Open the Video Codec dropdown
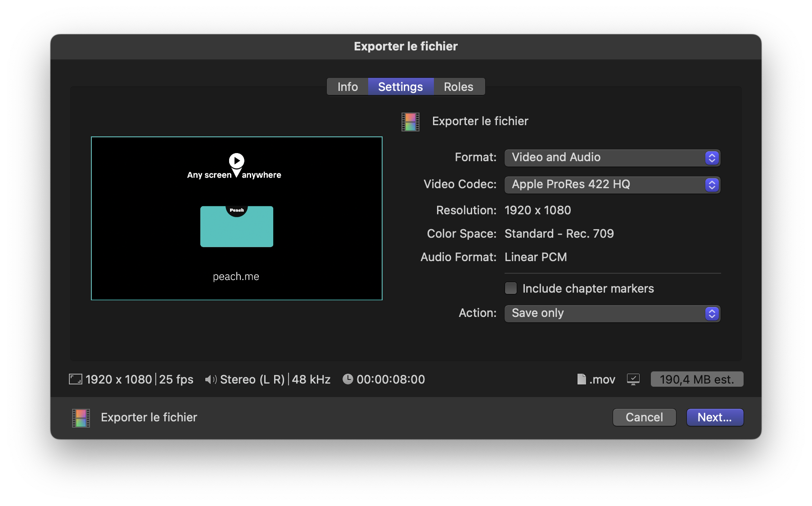Viewport: 812px width, 506px height. pyautogui.click(x=612, y=185)
